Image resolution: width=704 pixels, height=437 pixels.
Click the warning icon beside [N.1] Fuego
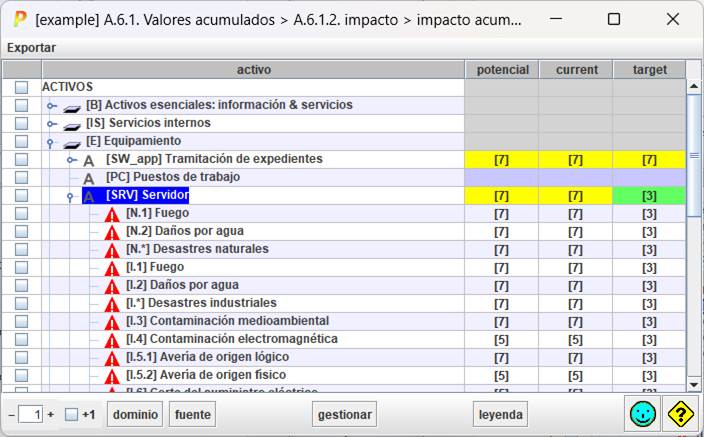112,214
